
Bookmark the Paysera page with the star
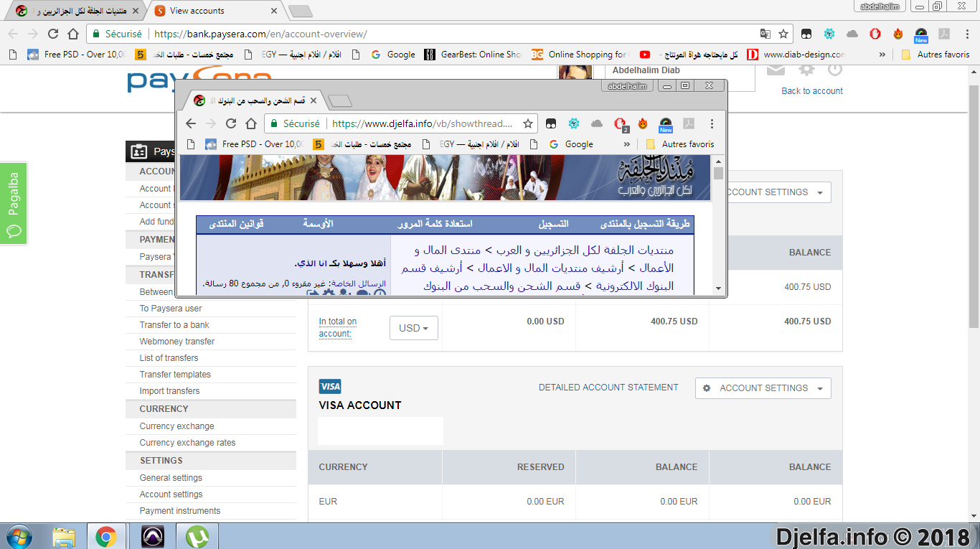[783, 34]
